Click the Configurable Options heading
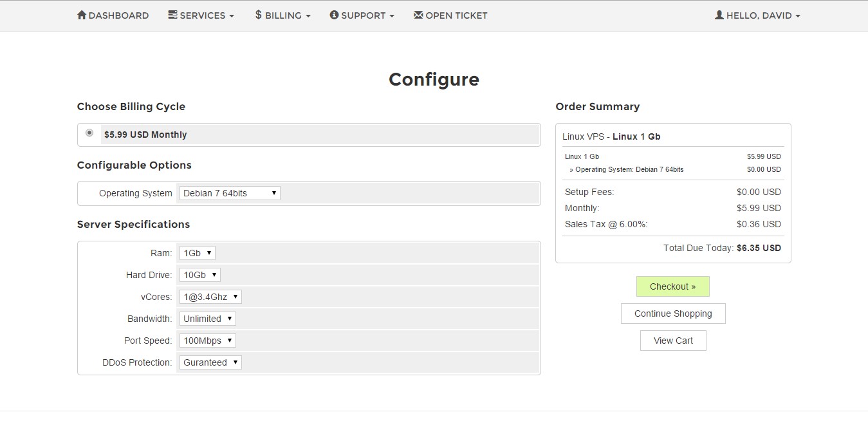The height and width of the screenshot is (430, 868). (x=134, y=165)
